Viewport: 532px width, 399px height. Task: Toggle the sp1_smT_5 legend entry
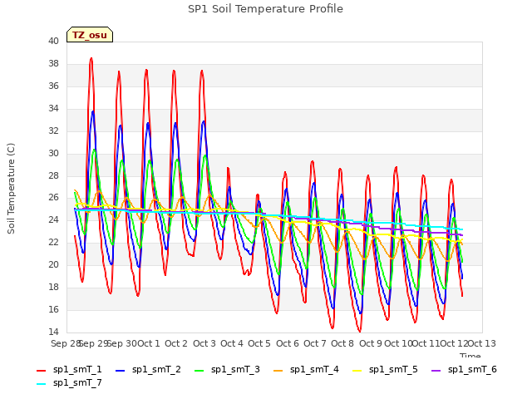pyautogui.click(x=386, y=369)
